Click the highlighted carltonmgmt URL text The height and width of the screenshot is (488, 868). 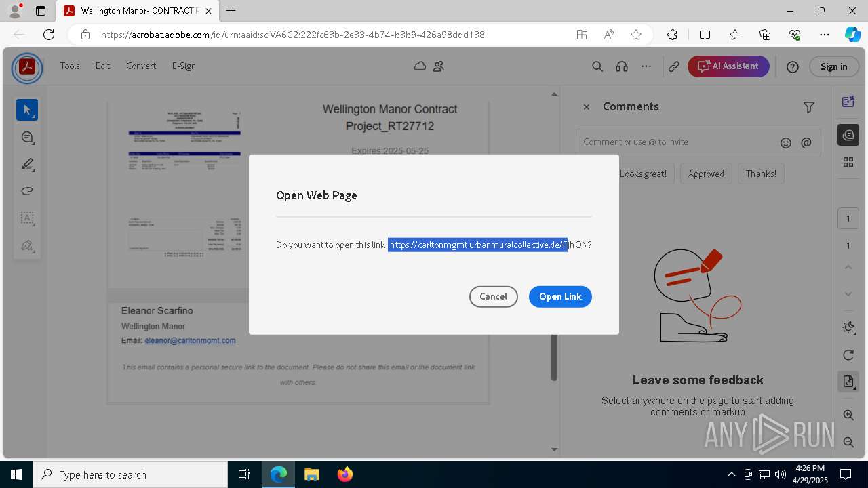(478, 245)
